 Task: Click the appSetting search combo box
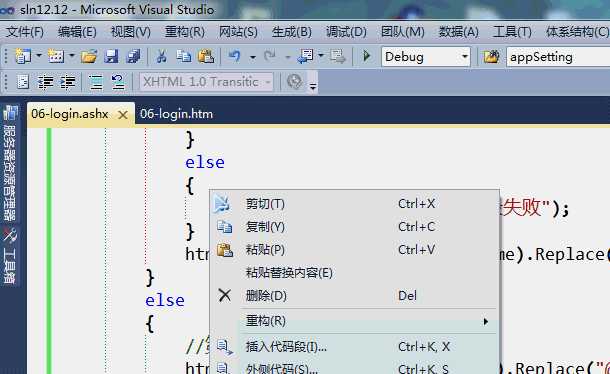558,57
